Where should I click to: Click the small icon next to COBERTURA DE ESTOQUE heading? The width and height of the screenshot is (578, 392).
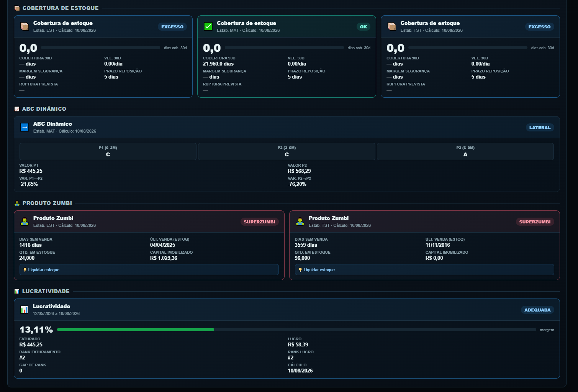[17, 8]
